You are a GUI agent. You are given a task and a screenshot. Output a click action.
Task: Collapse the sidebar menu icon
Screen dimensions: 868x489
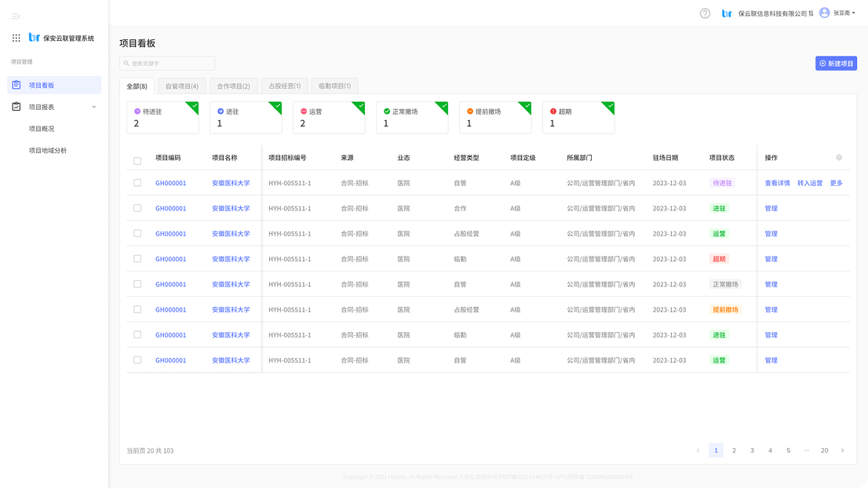16,16
